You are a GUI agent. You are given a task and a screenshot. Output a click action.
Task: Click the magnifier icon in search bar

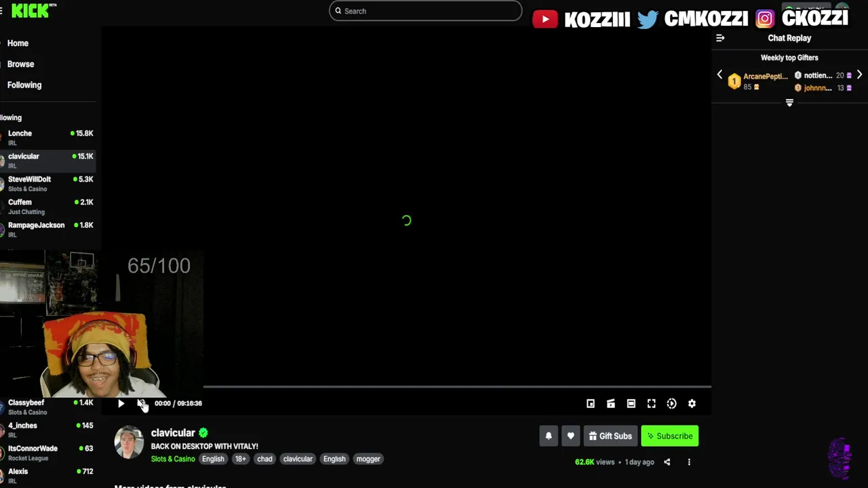tap(338, 11)
